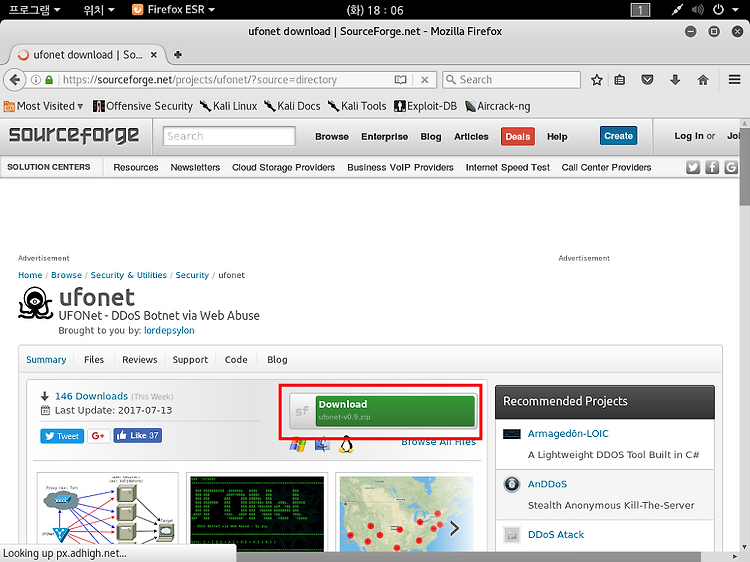Switch to the Reviews tab
Image resolution: width=750 pixels, height=562 pixels.
pos(139,360)
